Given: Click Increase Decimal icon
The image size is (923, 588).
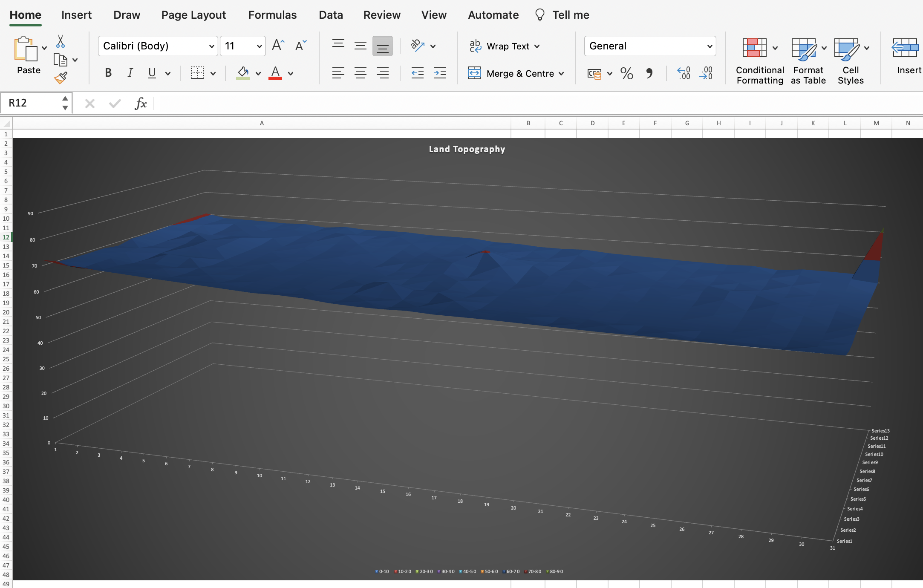Looking at the screenshot, I should tap(684, 73).
